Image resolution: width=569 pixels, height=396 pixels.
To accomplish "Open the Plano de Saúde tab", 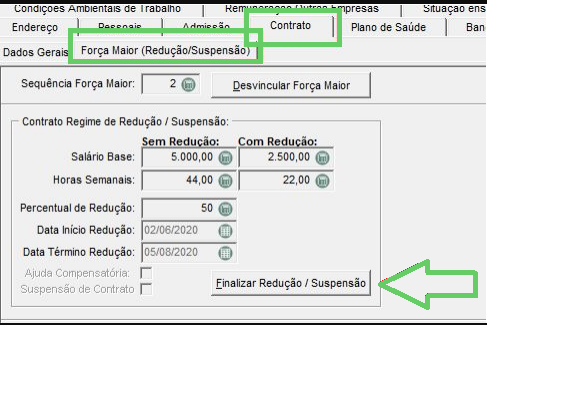I will click(x=388, y=27).
